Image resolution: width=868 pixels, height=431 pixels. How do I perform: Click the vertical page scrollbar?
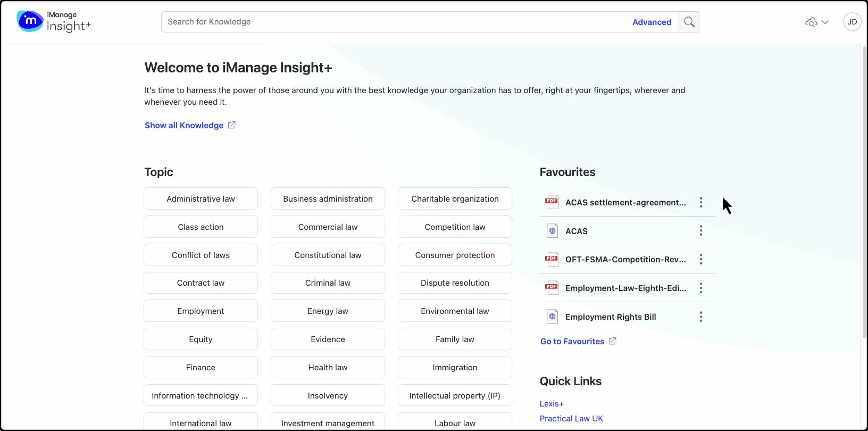[x=864, y=192]
